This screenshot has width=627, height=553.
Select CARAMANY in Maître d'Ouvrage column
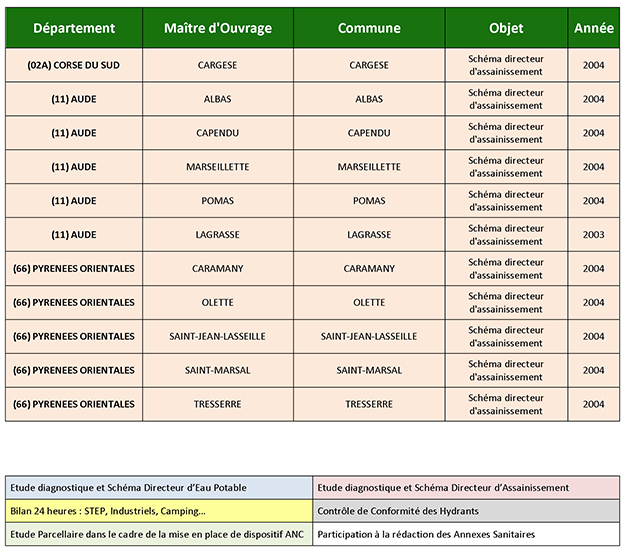tap(218, 269)
